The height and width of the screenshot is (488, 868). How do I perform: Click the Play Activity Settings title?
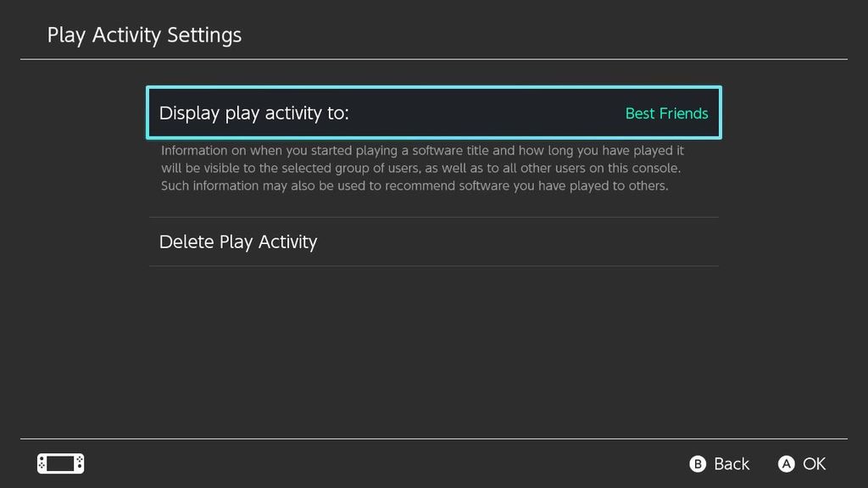click(x=143, y=35)
